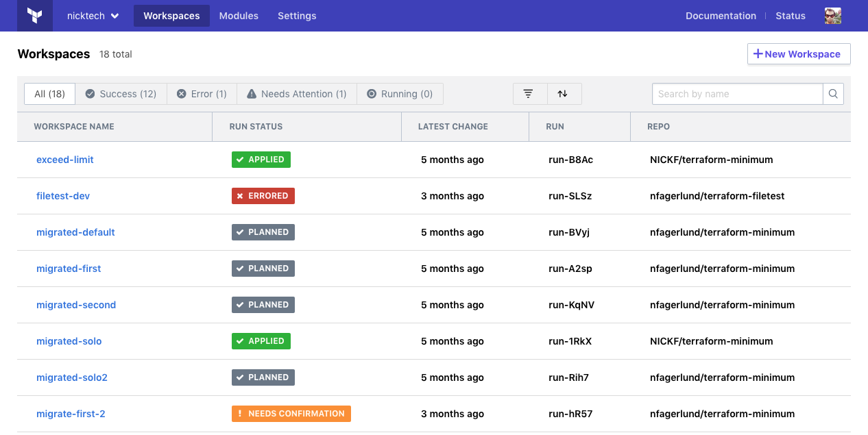868x435 pixels.
Task: Expand the nicktech organization dropdown
Action: coord(93,16)
